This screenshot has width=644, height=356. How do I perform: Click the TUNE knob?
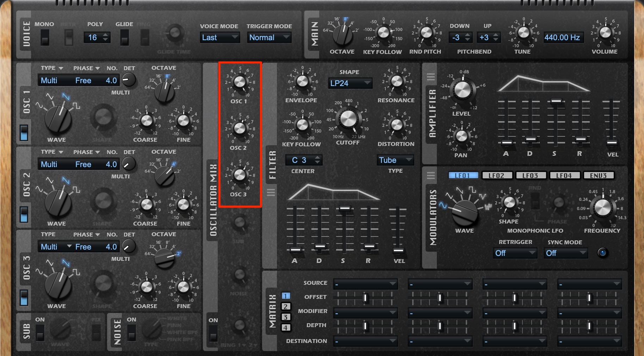pyautogui.click(x=524, y=32)
